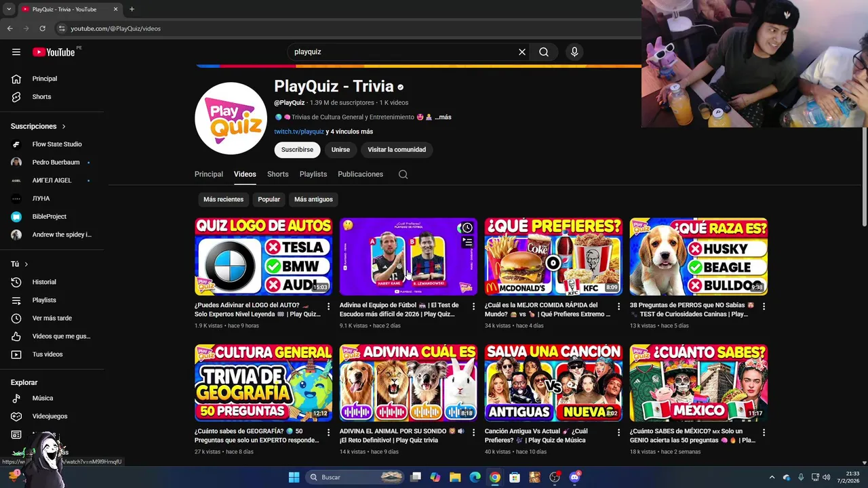The width and height of the screenshot is (868, 488).
Task: Switch to the channel Principal tab
Action: (x=209, y=174)
